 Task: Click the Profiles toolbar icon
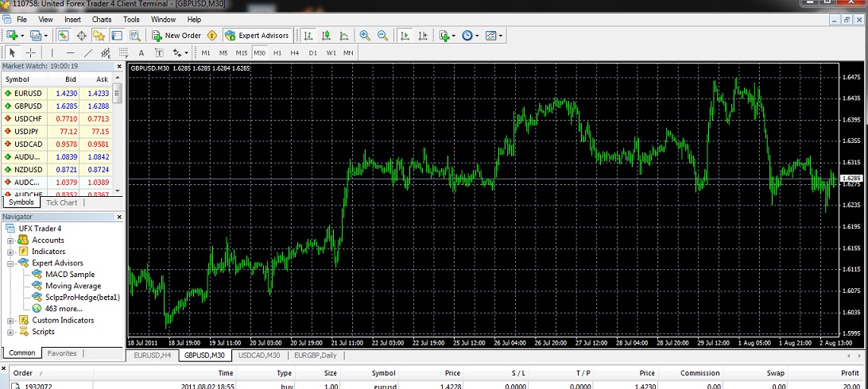[x=36, y=36]
